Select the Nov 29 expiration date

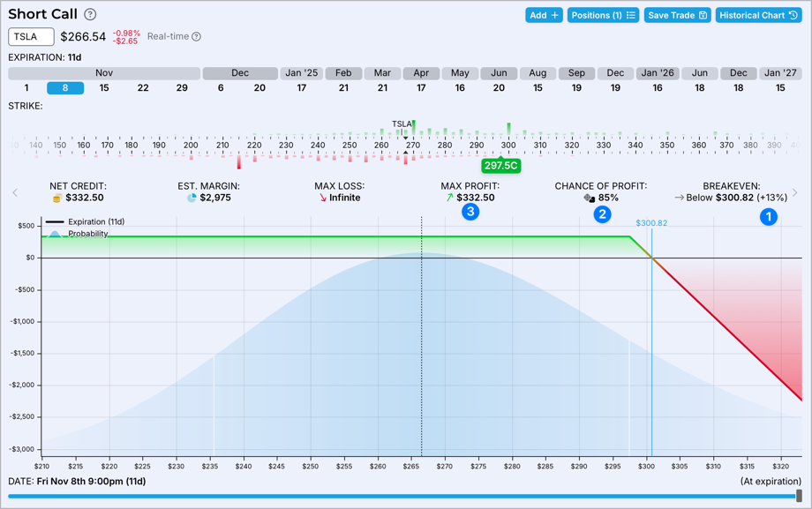pyautogui.click(x=182, y=88)
